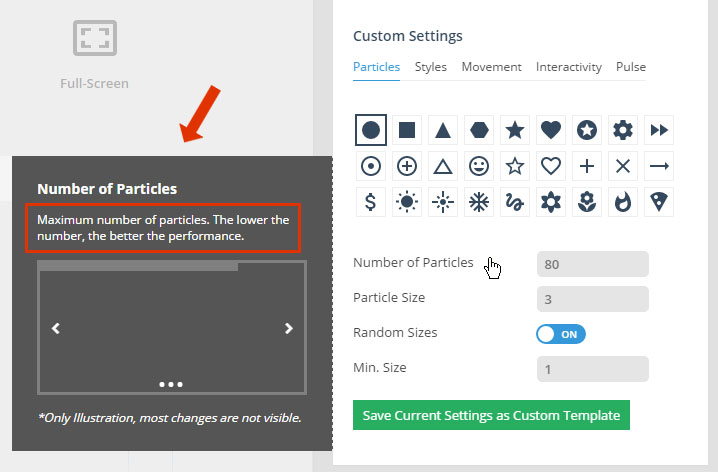Pick the outlined triangle particle shape
718x472 pixels.
click(x=443, y=166)
